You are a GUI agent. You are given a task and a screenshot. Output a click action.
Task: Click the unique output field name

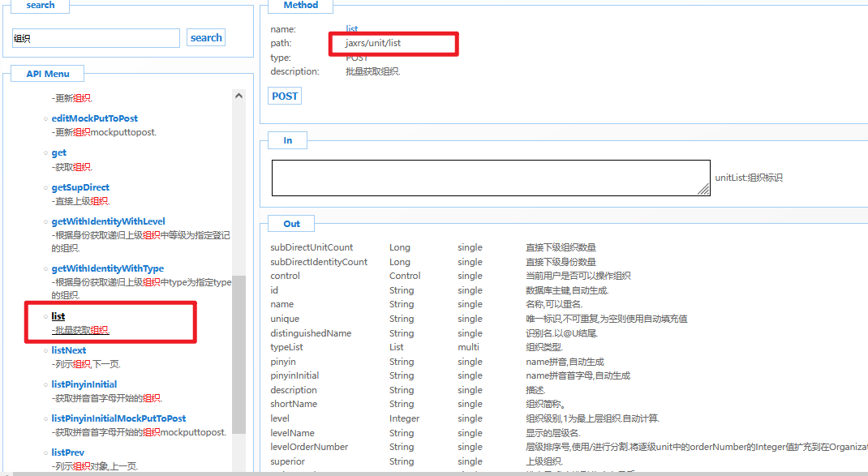(x=285, y=319)
